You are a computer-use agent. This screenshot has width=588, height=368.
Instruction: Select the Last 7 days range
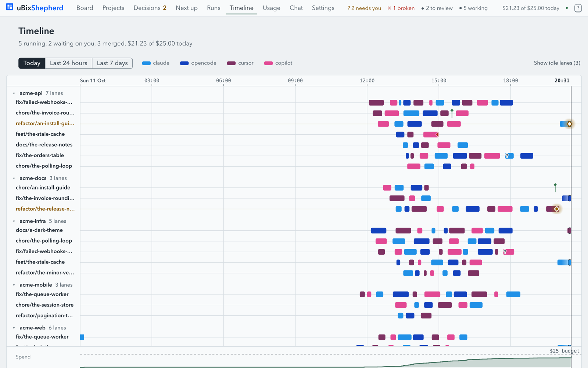click(112, 63)
